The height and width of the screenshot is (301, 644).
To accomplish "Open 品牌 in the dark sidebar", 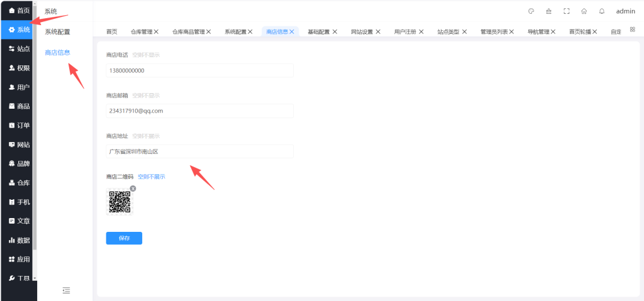I will tap(18, 164).
